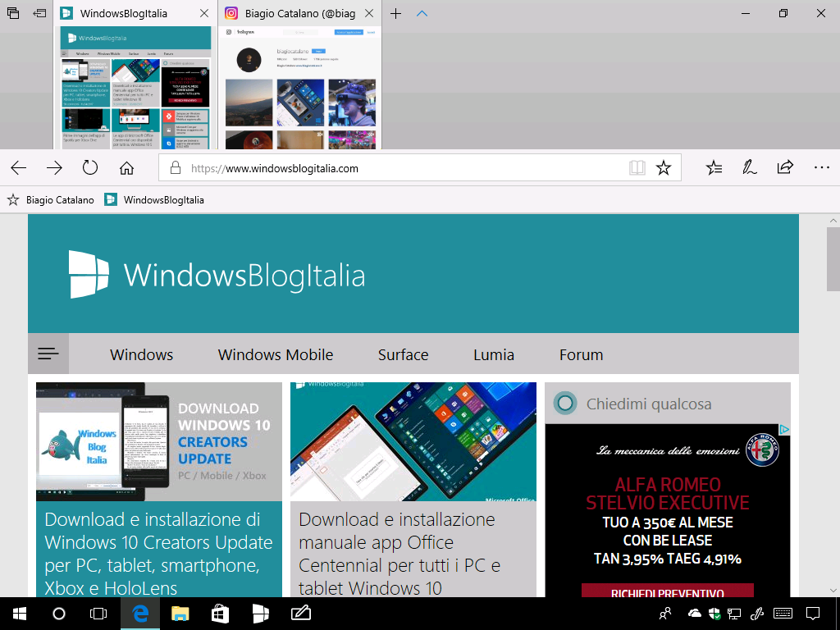Open the People icon in system tray
Screen dimensions: 840x630
click(665, 614)
